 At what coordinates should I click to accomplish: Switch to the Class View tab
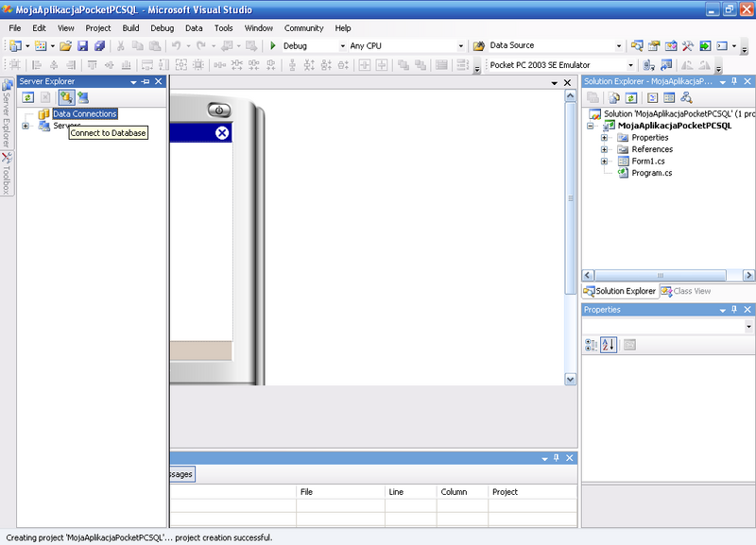[686, 291]
